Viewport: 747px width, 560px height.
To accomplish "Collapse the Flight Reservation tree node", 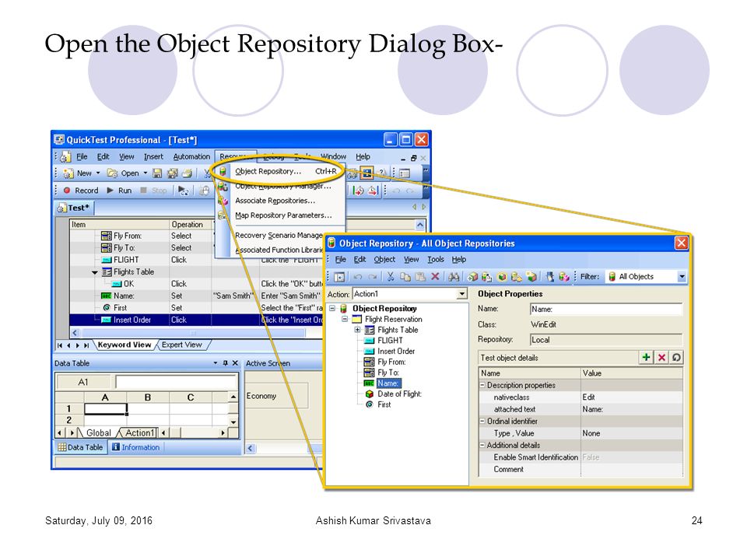I will pos(345,319).
